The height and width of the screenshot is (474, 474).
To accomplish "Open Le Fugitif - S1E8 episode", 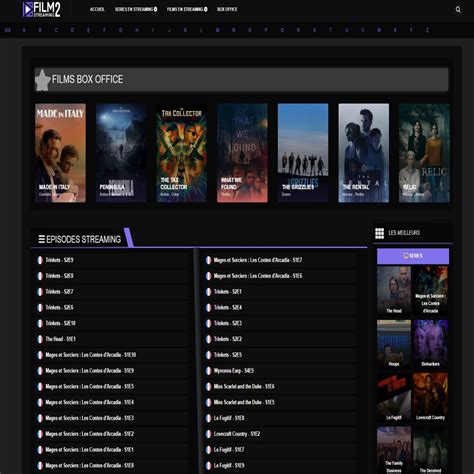I will (229, 418).
